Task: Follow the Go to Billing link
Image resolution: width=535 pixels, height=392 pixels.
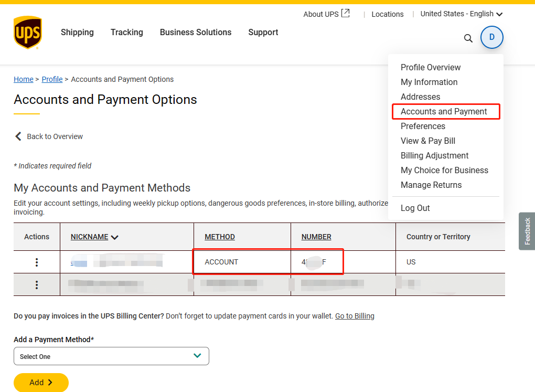Action: (355, 316)
